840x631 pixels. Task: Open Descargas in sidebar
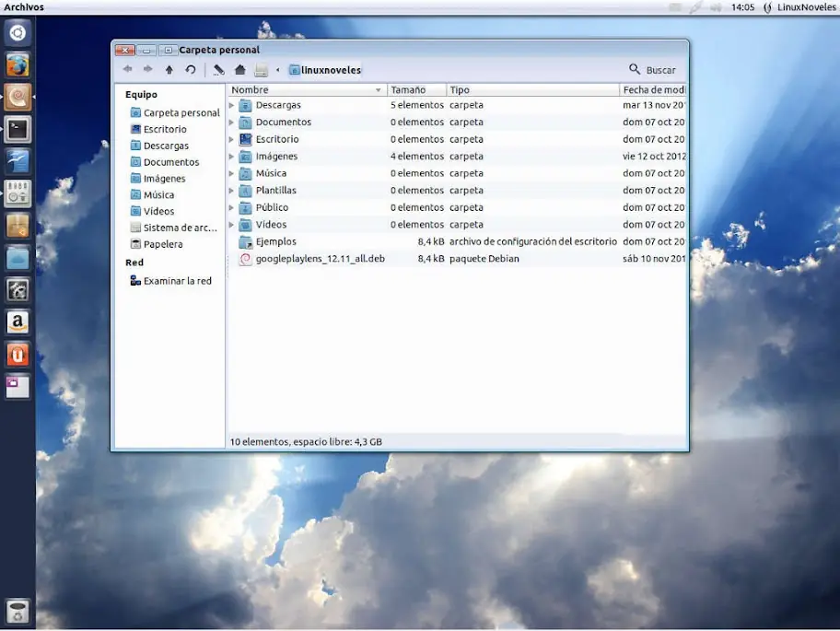tap(159, 146)
